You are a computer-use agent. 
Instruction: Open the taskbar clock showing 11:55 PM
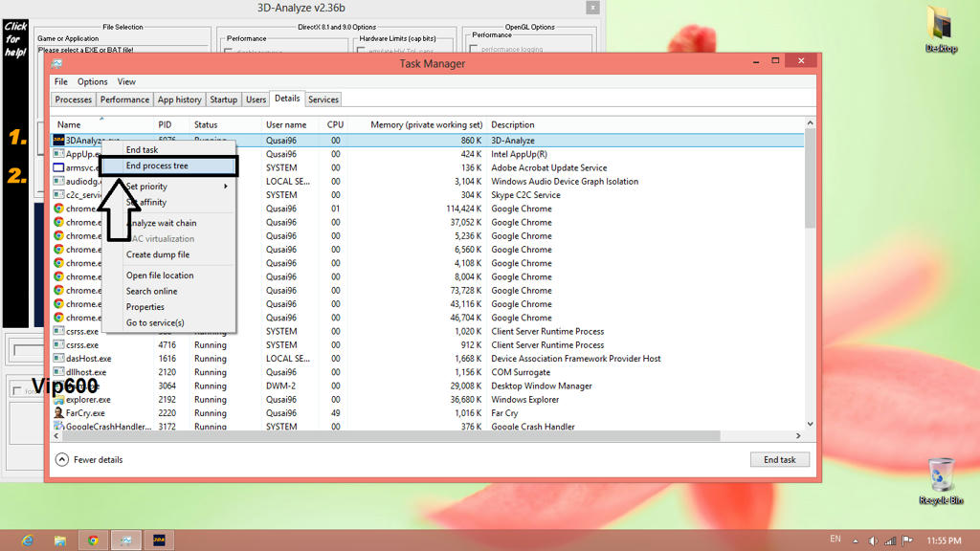click(x=944, y=541)
